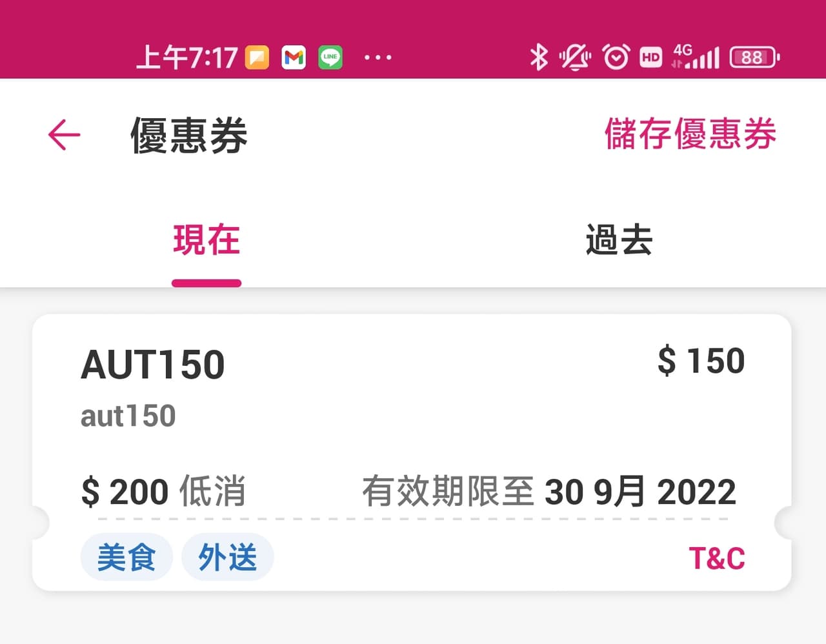Tap the aut150 coupon code text

pyautogui.click(x=128, y=416)
